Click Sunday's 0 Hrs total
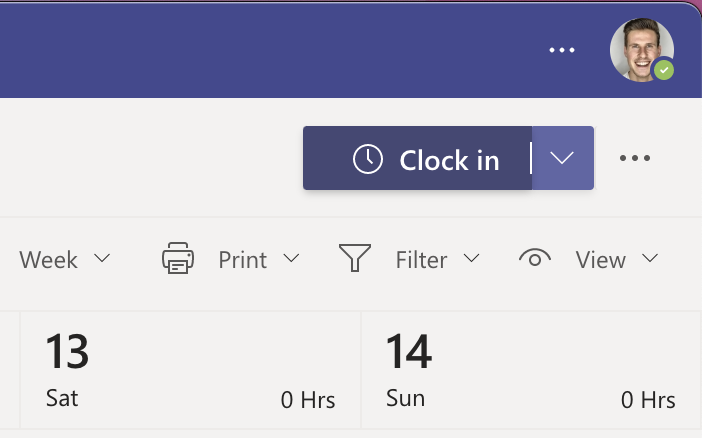The image size is (702, 438). [648, 400]
